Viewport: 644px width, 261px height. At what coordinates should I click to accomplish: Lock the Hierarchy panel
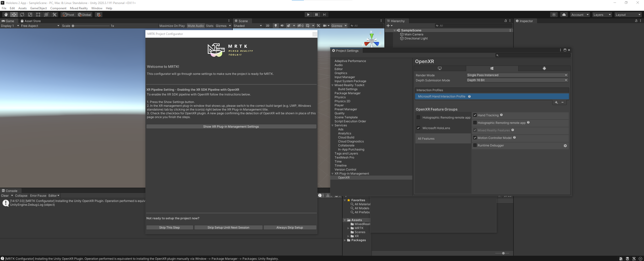coord(506,21)
